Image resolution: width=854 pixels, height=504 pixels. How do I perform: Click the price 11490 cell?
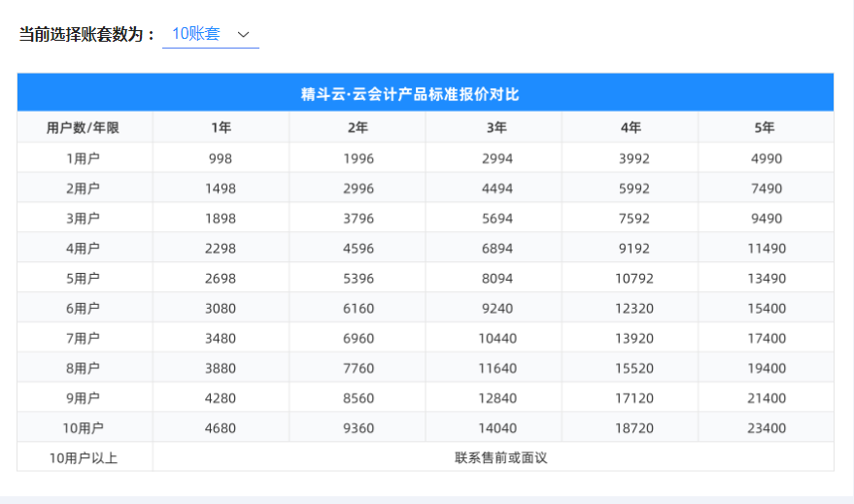click(766, 248)
